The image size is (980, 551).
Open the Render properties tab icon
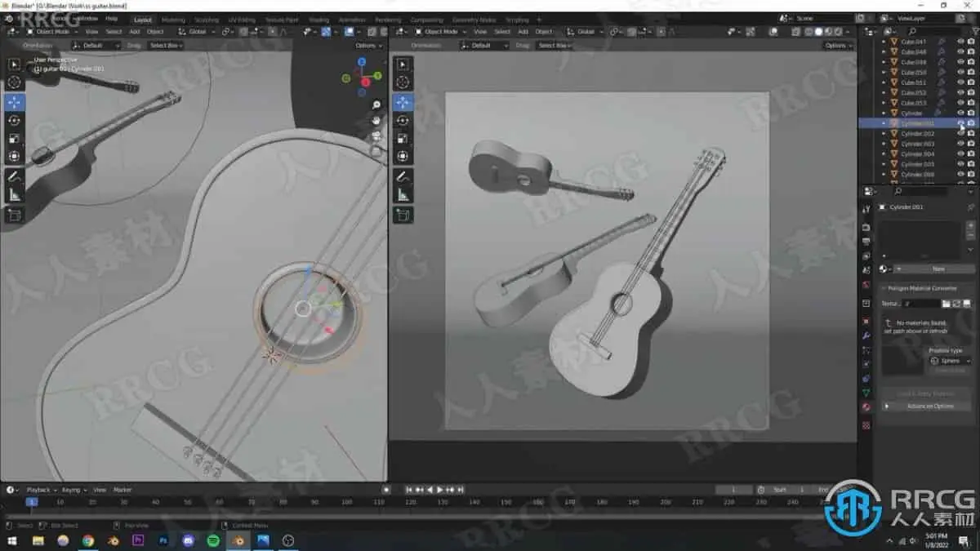866,227
